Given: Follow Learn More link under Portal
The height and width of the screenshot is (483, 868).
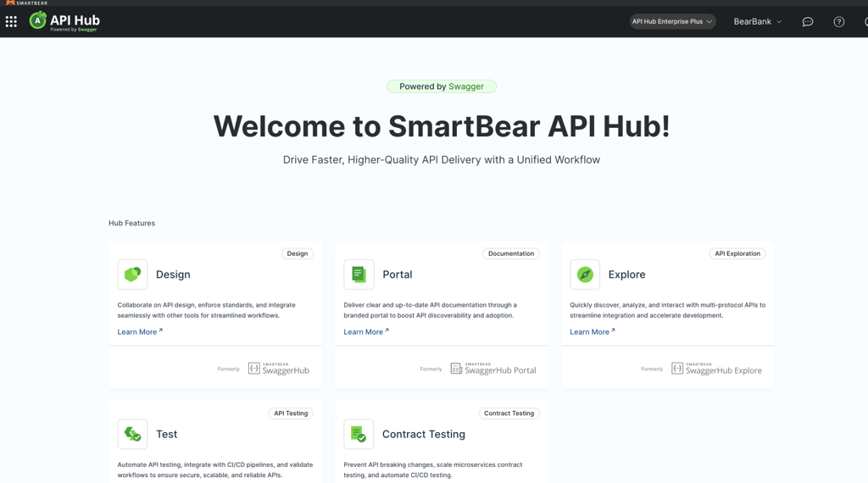Looking at the screenshot, I should tap(366, 332).
